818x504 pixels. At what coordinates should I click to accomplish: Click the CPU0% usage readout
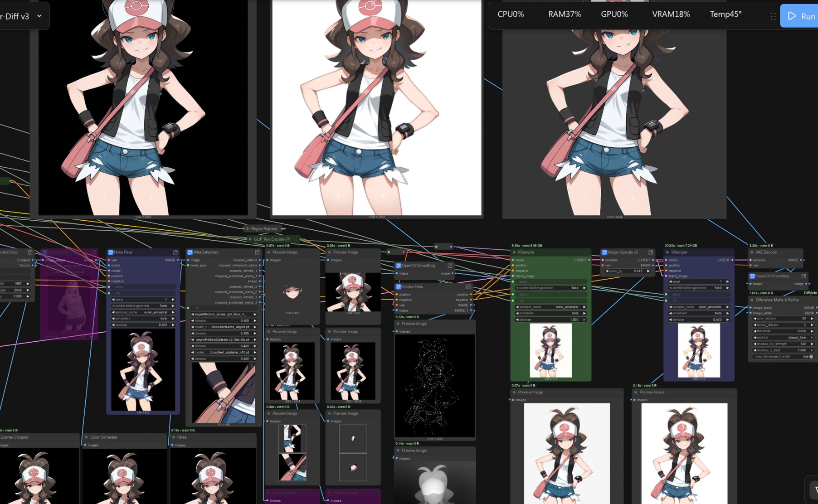tap(511, 15)
